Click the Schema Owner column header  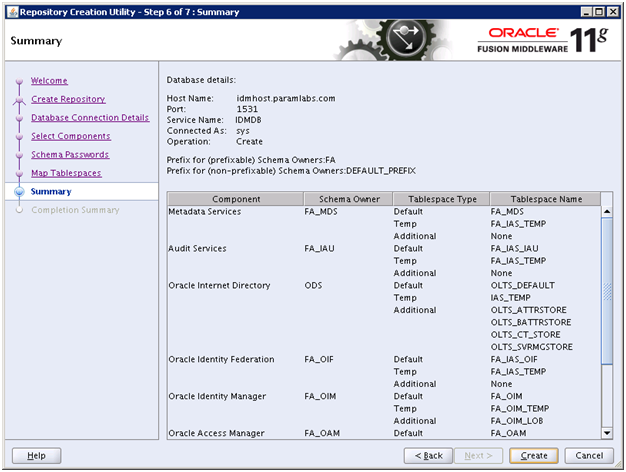[x=349, y=199]
